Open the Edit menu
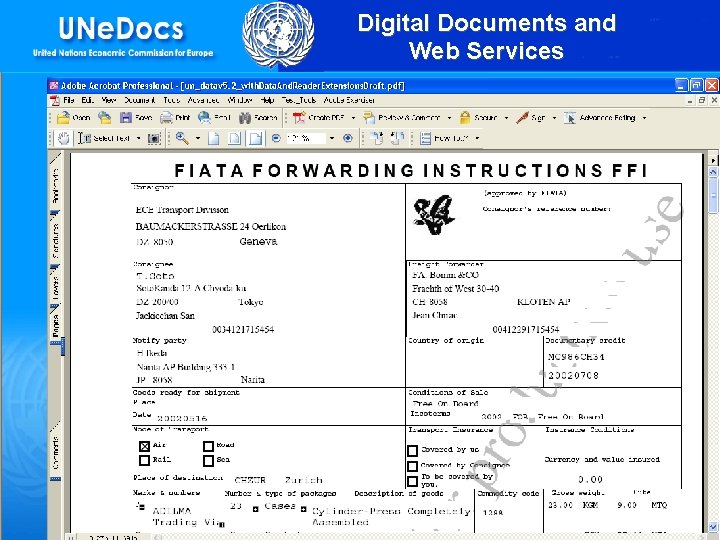Viewport: 720px width, 540px height. pyautogui.click(x=87, y=100)
